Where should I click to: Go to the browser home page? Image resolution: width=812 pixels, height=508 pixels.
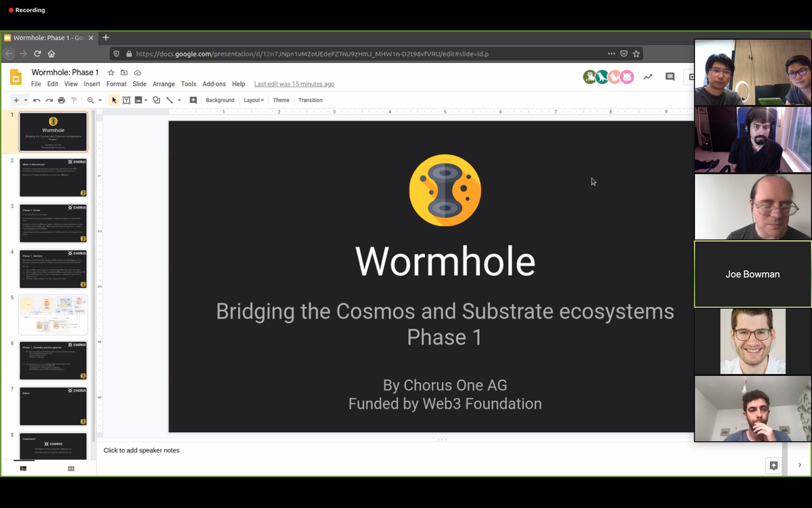tap(51, 54)
